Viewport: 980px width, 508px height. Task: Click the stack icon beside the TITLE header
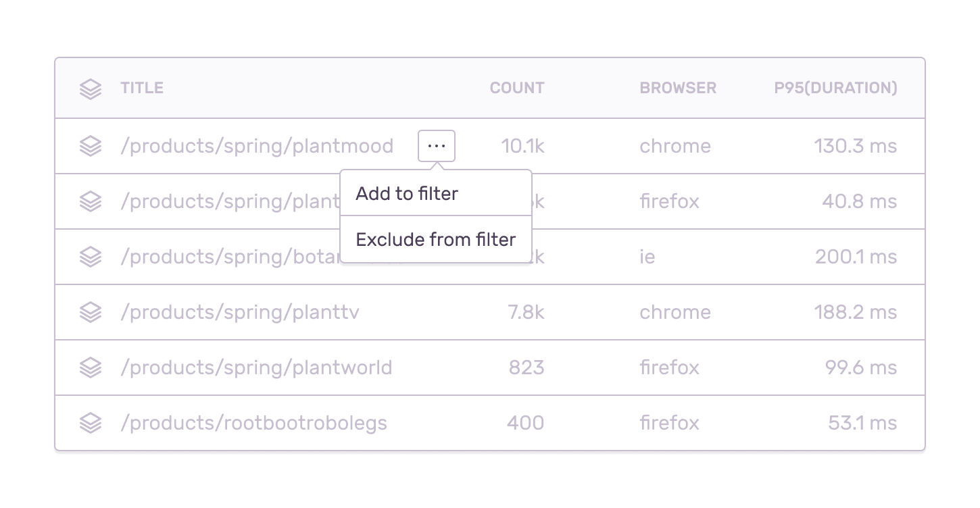(x=91, y=88)
